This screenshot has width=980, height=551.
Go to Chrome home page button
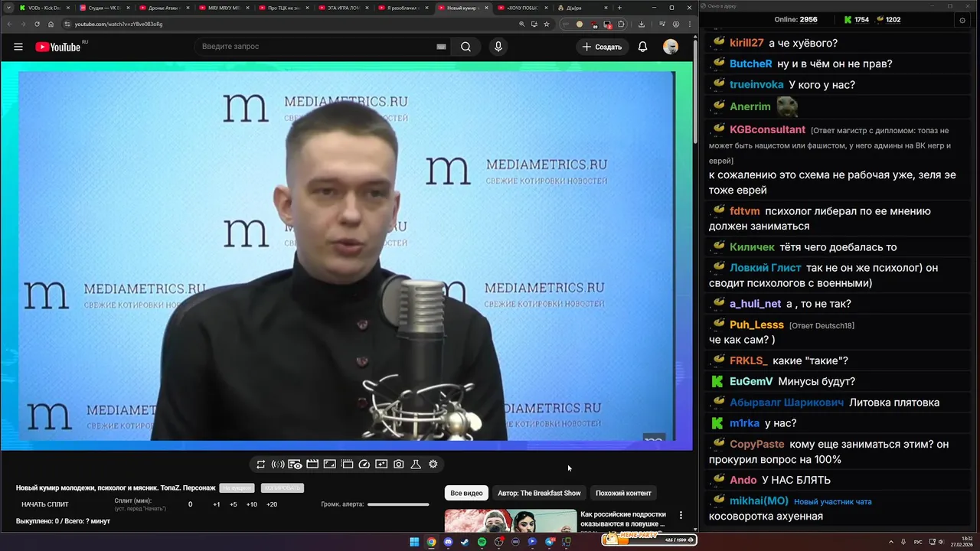(x=51, y=24)
